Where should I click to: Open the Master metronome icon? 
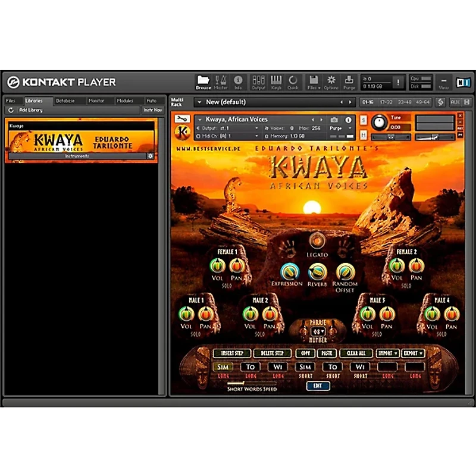click(x=221, y=83)
